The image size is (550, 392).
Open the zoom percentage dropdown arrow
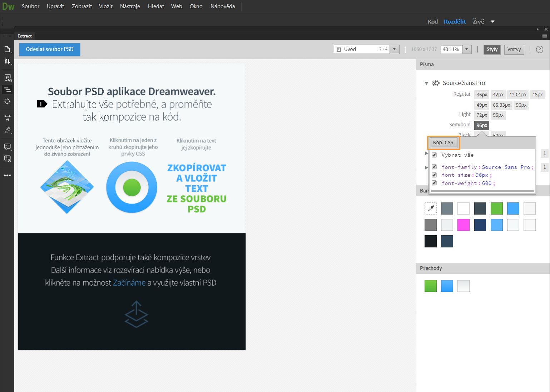[467, 49]
